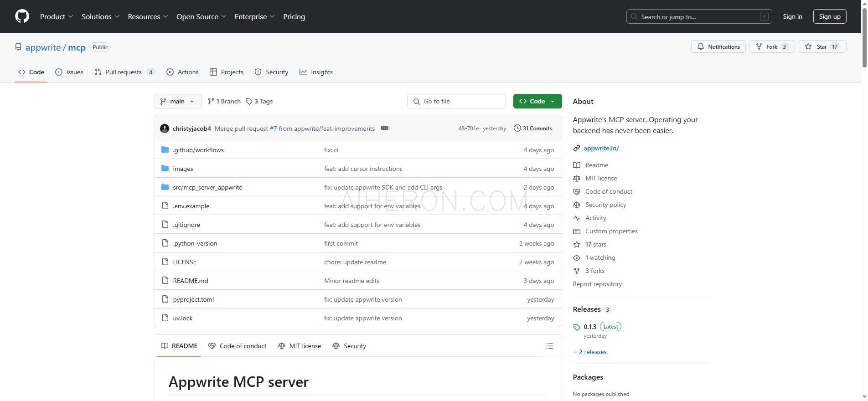Open the .env.example file
Screen dimensions: 868x401
click(191, 206)
